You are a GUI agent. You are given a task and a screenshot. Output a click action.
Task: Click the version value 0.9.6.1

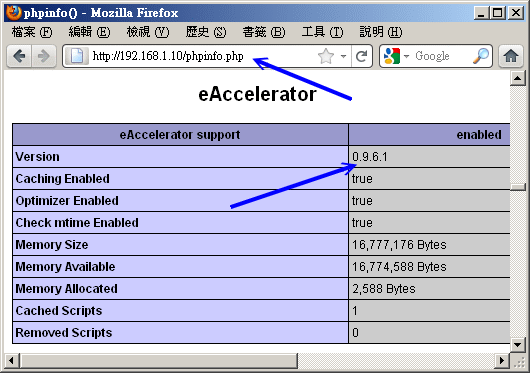(370, 157)
